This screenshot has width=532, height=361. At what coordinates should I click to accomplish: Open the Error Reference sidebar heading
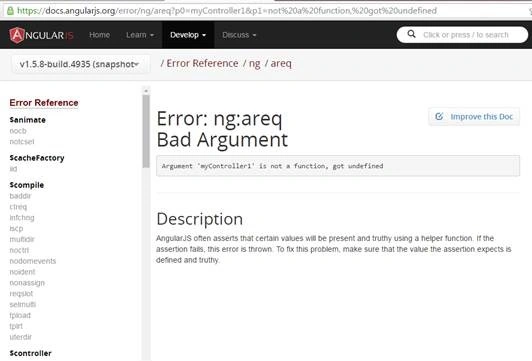point(44,103)
